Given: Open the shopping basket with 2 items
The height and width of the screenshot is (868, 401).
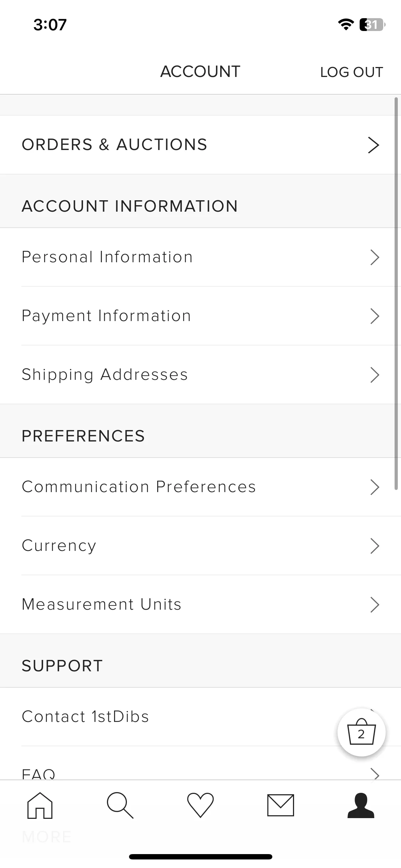Looking at the screenshot, I should pyautogui.click(x=361, y=732).
